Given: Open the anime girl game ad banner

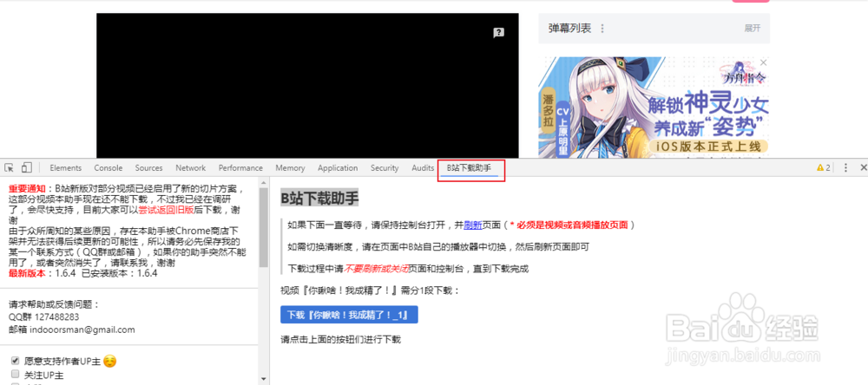Looking at the screenshot, I should click(654, 108).
